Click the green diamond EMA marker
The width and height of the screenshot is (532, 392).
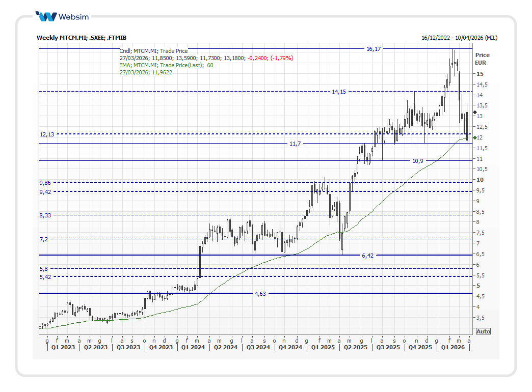click(474, 137)
